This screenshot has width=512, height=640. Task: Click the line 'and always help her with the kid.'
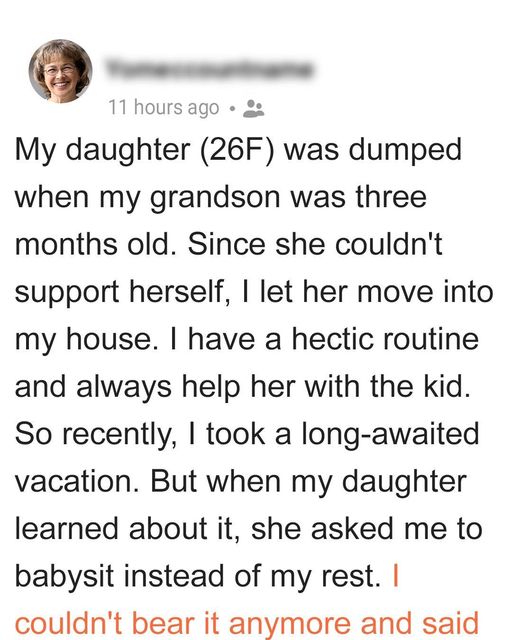pyautogui.click(x=243, y=387)
